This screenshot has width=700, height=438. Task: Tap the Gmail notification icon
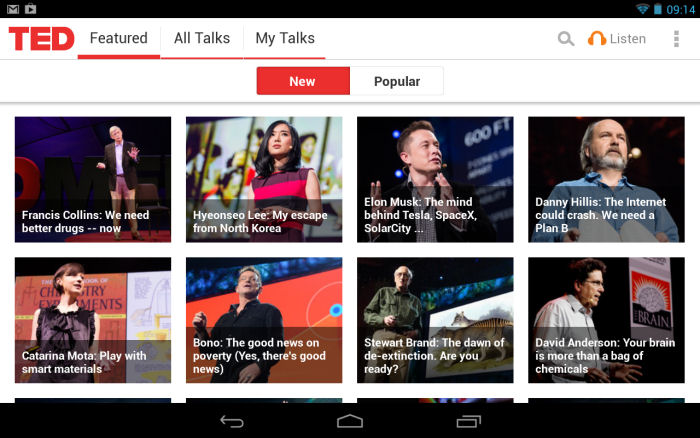pos(13,9)
